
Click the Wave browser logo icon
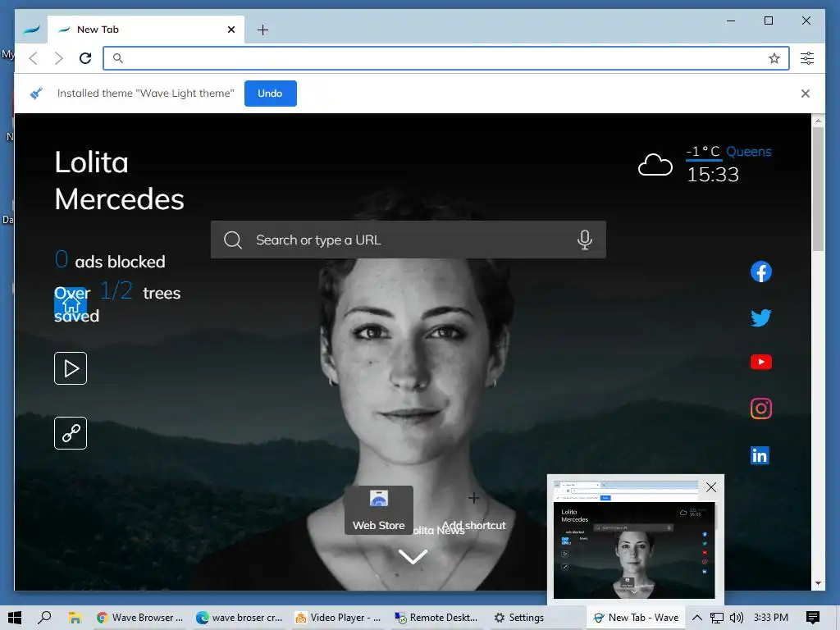(32, 30)
